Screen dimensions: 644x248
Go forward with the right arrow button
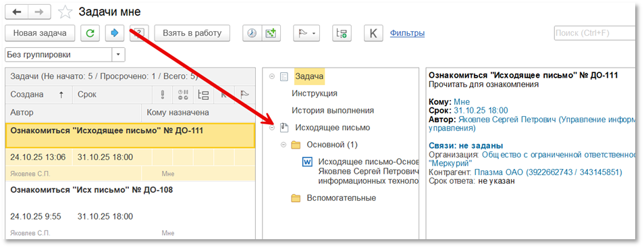coord(39,12)
